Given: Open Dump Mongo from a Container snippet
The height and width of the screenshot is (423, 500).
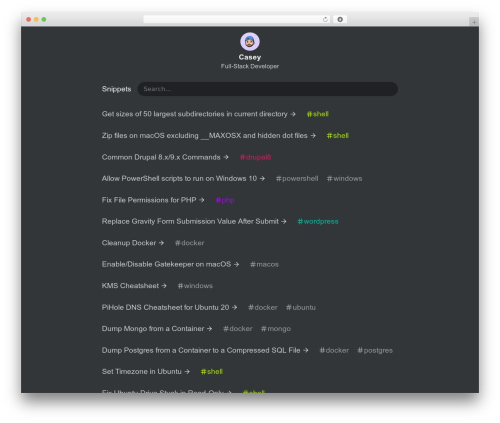Looking at the screenshot, I should coord(157,329).
